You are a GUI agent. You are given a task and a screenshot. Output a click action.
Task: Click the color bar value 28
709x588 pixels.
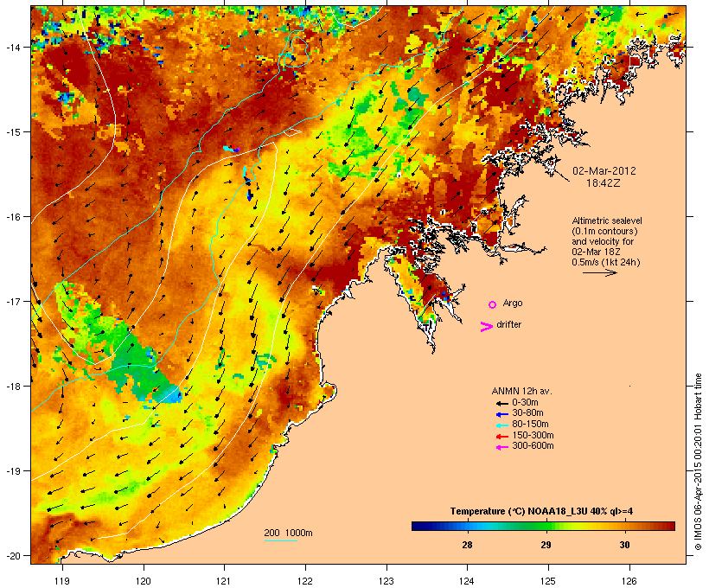[x=467, y=545]
